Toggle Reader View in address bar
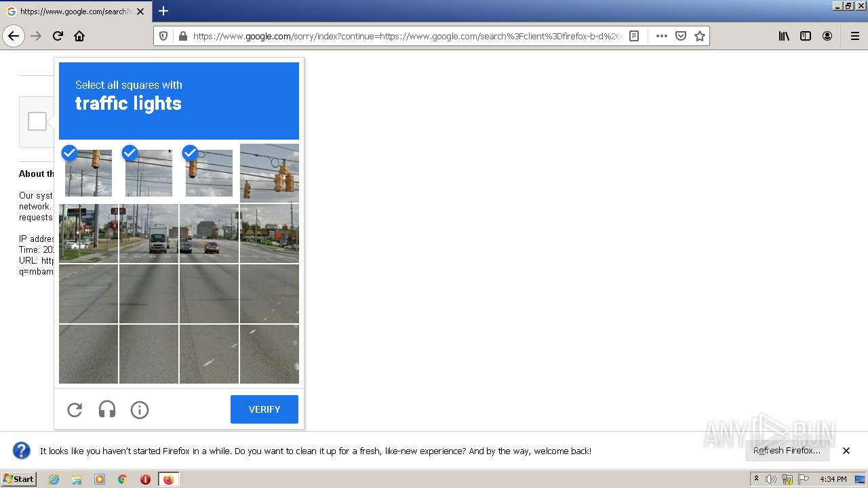Viewport: 868px width, 488px height. pos(634,36)
